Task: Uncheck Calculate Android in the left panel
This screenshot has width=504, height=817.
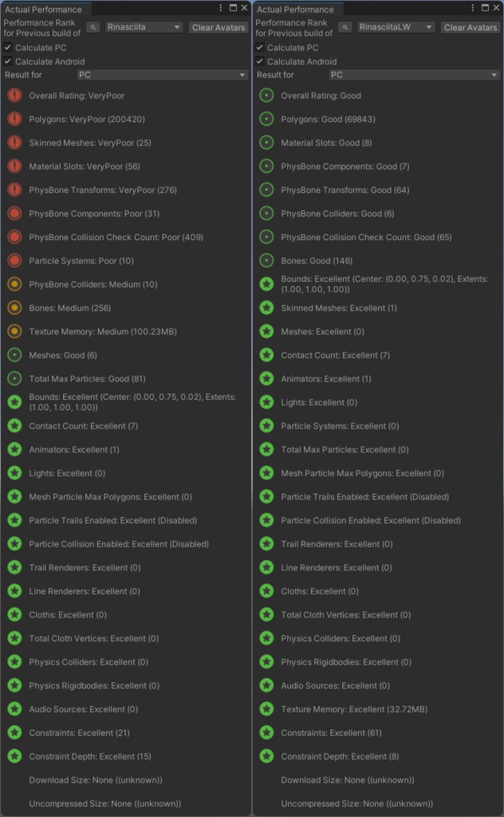Action: point(8,61)
